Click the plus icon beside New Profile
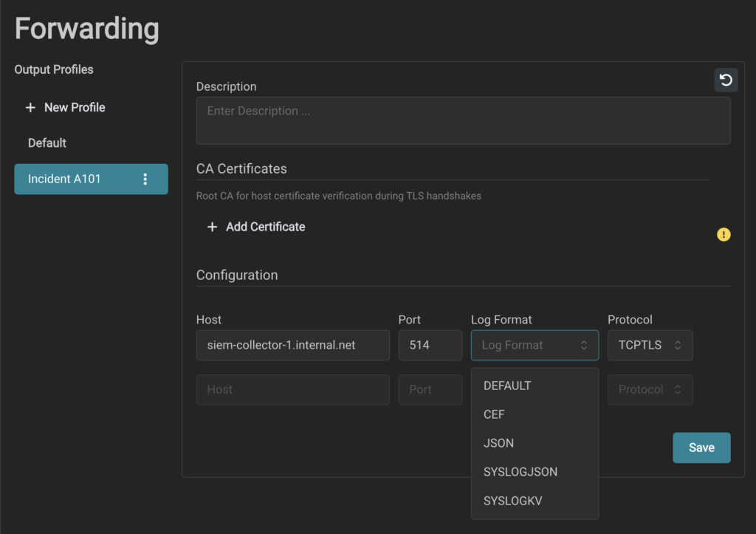 click(30, 108)
